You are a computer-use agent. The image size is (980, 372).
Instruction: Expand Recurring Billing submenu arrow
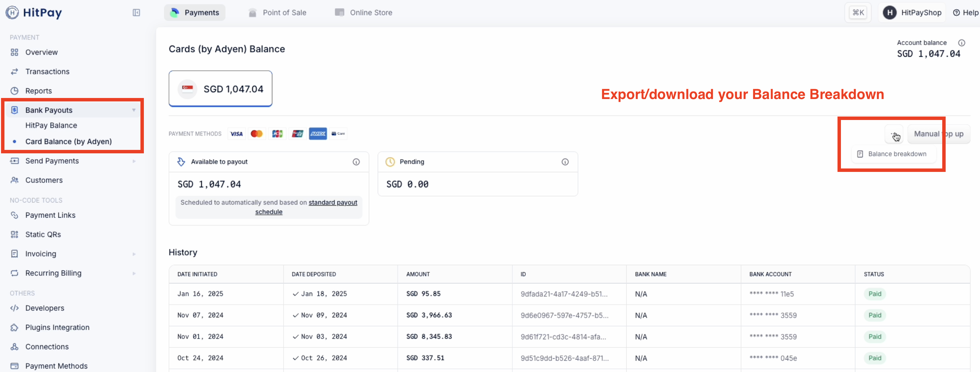pyautogui.click(x=134, y=273)
